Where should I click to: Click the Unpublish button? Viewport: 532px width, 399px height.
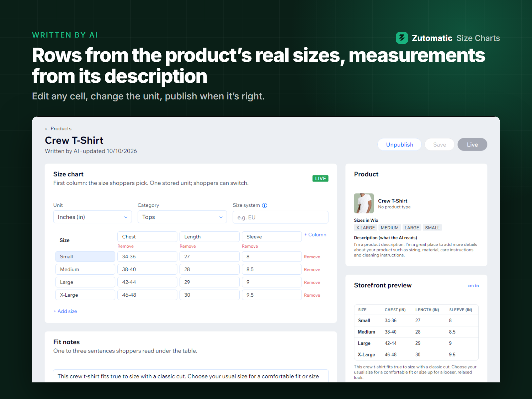coord(399,145)
